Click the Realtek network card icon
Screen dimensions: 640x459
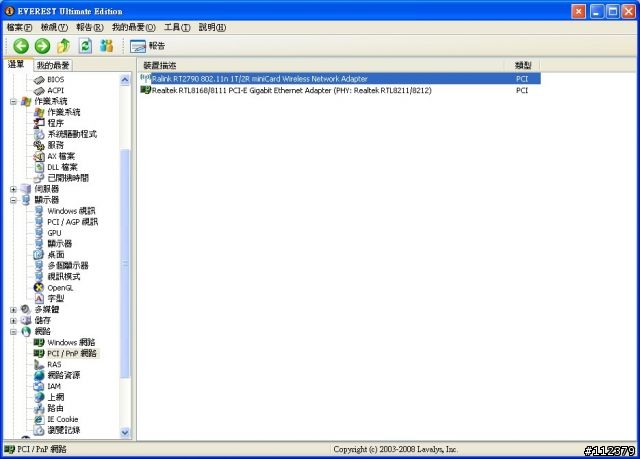click(145, 90)
